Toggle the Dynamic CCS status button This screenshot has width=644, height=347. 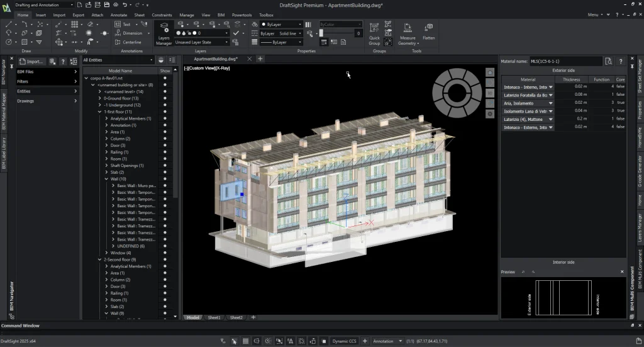tap(344, 341)
